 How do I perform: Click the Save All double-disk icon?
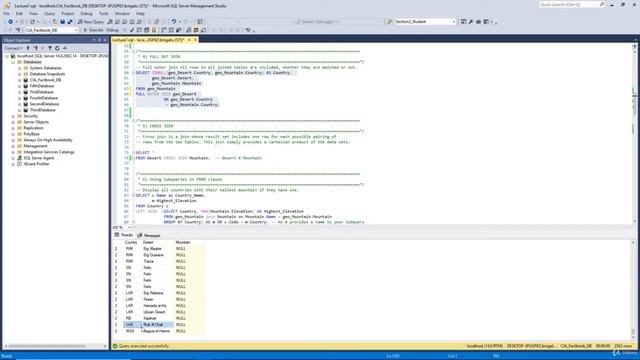click(x=70, y=22)
